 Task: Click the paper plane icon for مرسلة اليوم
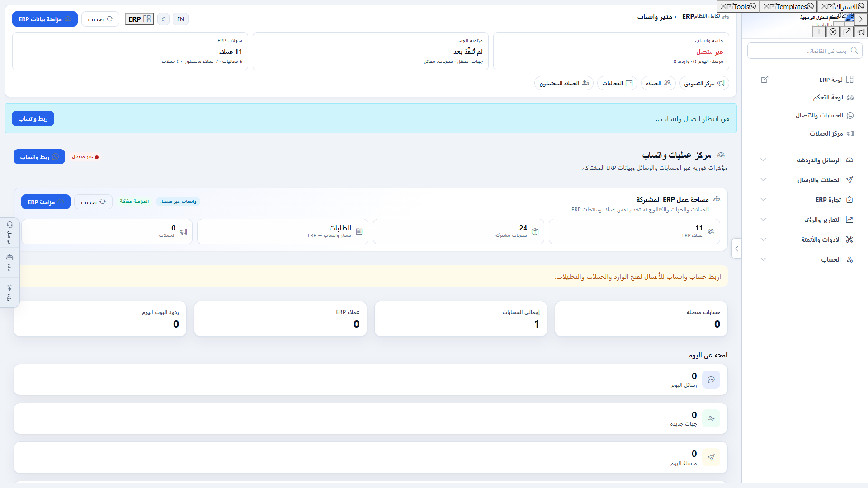click(x=711, y=457)
